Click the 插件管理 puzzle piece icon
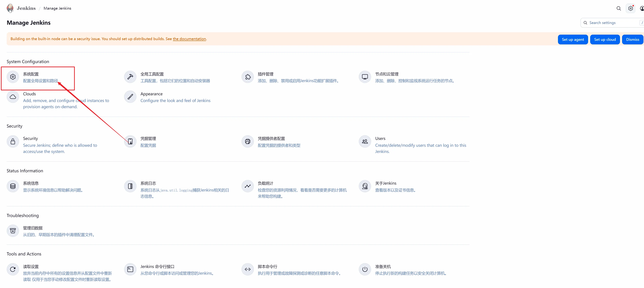This screenshot has height=288, width=644. pyautogui.click(x=248, y=77)
